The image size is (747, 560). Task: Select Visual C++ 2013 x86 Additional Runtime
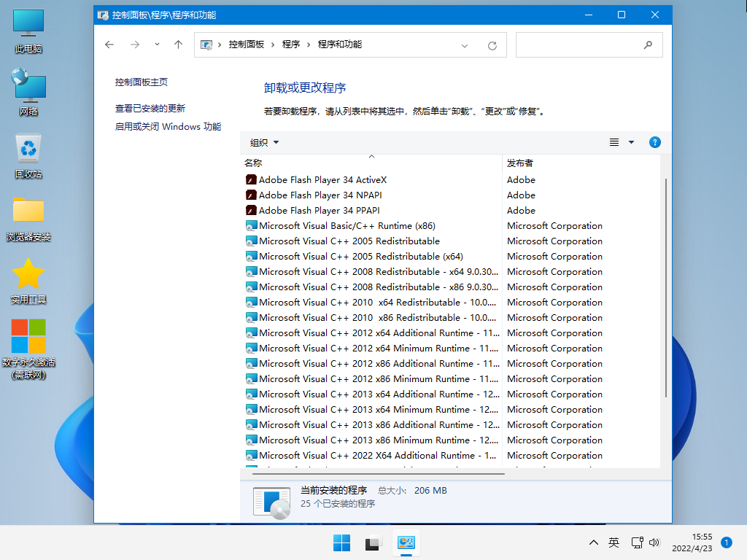coord(371,425)
